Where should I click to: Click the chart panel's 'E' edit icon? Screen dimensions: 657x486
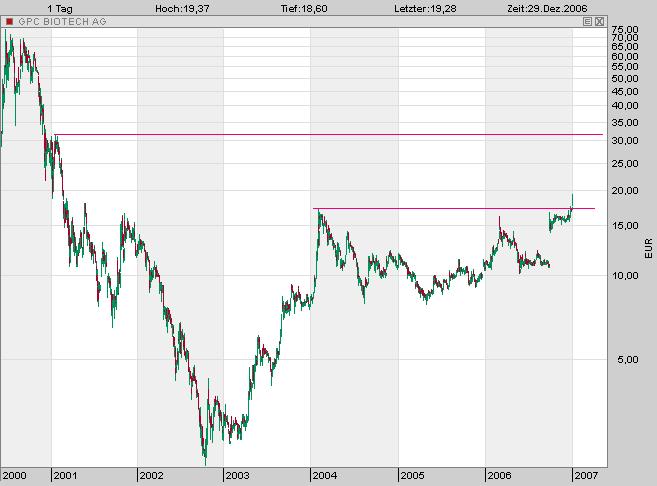pos(587,21)
